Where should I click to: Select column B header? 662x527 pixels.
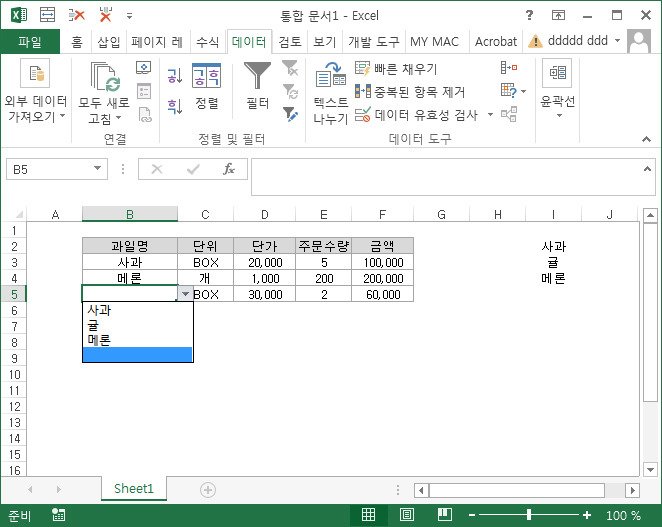pos(130,214)
